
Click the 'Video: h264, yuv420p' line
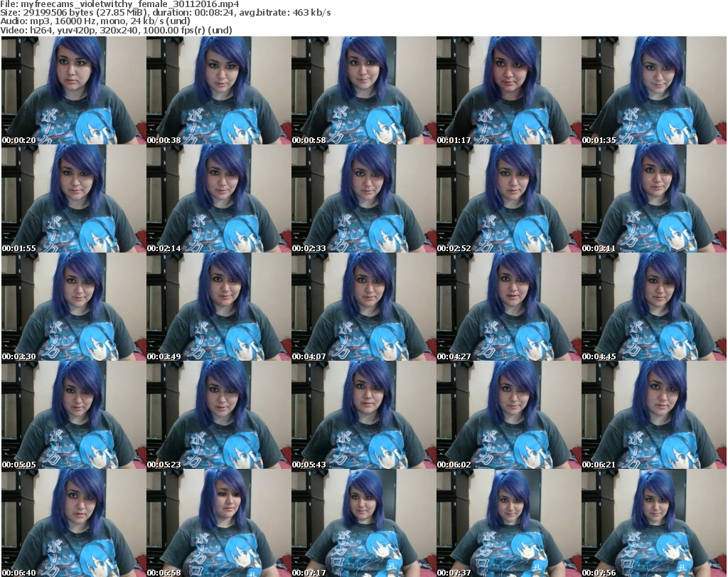click(x=116, y=30)
